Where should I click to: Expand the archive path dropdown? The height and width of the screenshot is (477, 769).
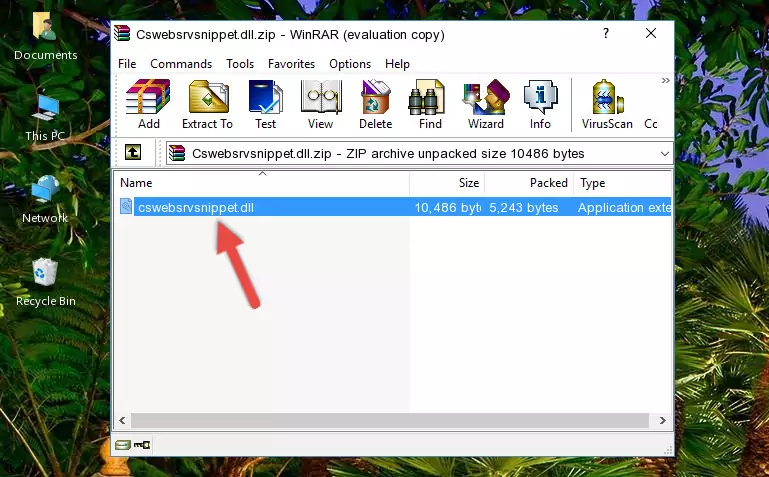pos(665,153)
